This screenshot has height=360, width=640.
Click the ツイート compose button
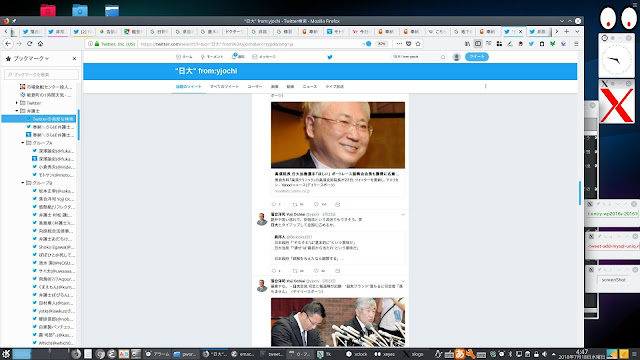tap(477, 57)
